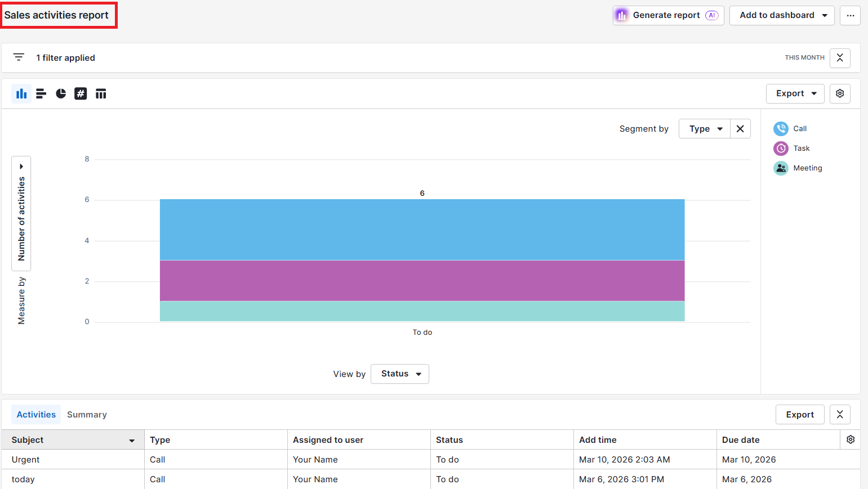Toggle the Task segment in the legend

tap(793, 148)
